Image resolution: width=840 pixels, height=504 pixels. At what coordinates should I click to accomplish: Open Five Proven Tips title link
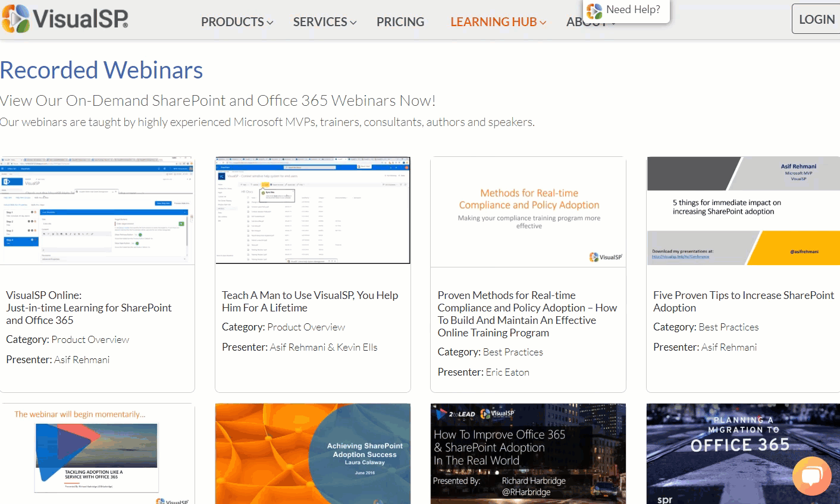[744, 301]
